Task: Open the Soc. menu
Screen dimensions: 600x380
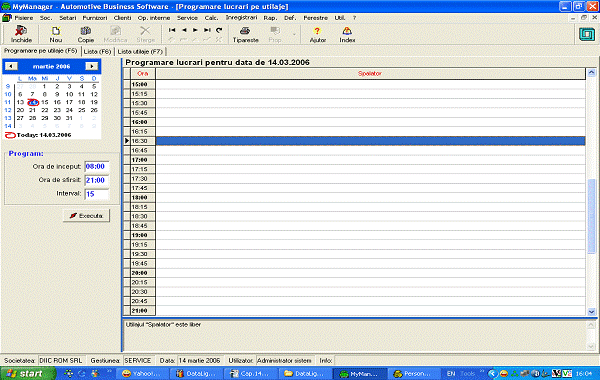Action: point(46,18)
